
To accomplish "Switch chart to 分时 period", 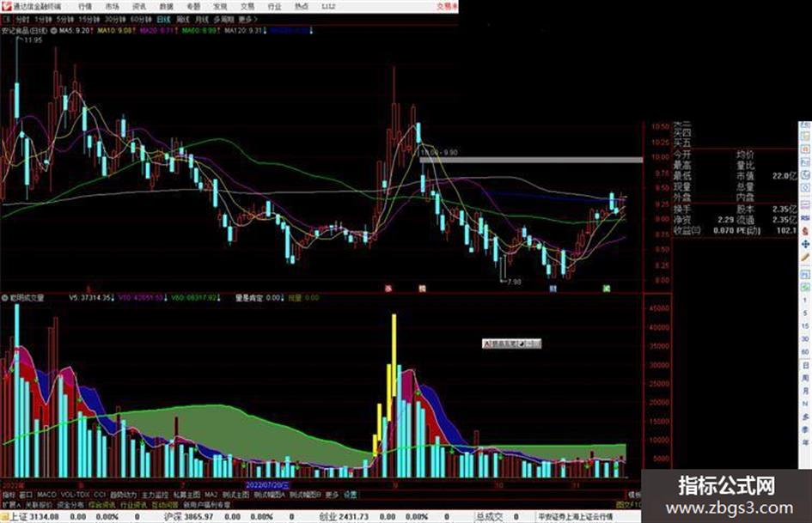I will pyautogui.click(x=22, y=19).
